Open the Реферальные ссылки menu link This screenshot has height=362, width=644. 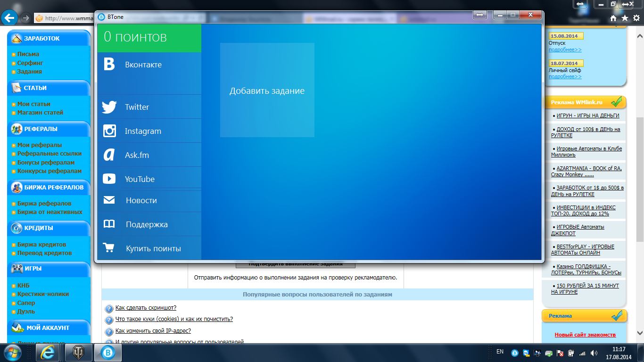click(x=50, y=154)
